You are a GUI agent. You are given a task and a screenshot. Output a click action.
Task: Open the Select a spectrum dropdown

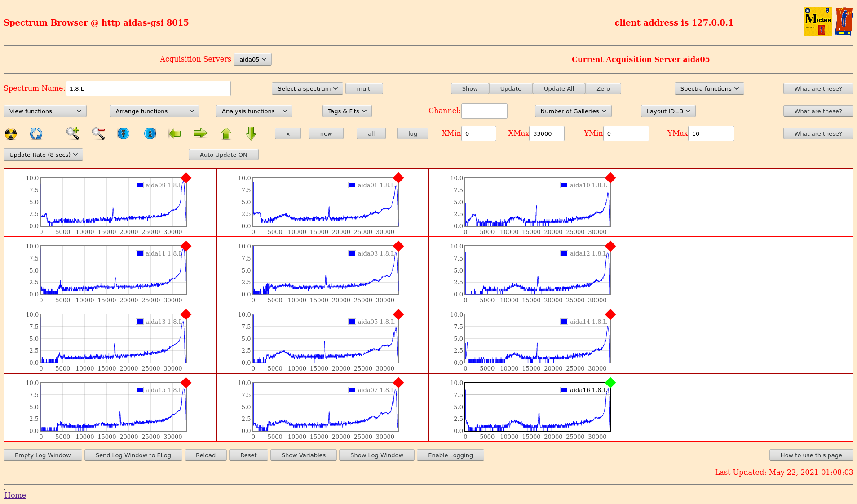[307, 88]
